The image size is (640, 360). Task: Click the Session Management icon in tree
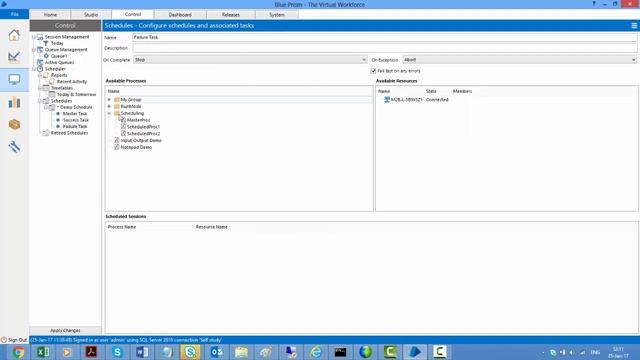[x=40, y=37]
